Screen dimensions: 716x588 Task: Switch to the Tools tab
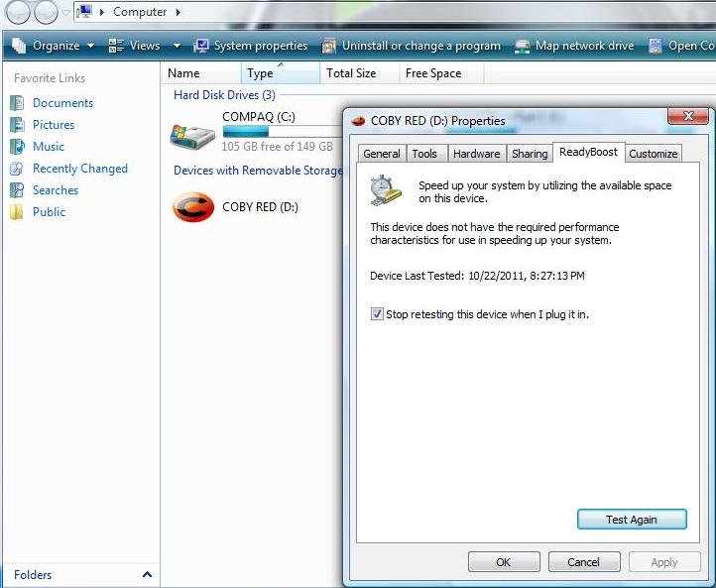424,154
